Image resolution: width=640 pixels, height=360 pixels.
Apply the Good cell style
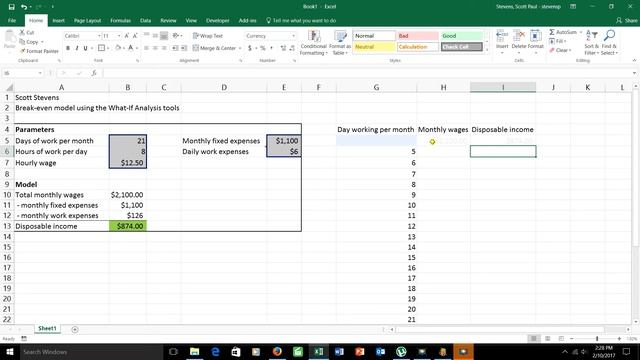coord(461,36)
